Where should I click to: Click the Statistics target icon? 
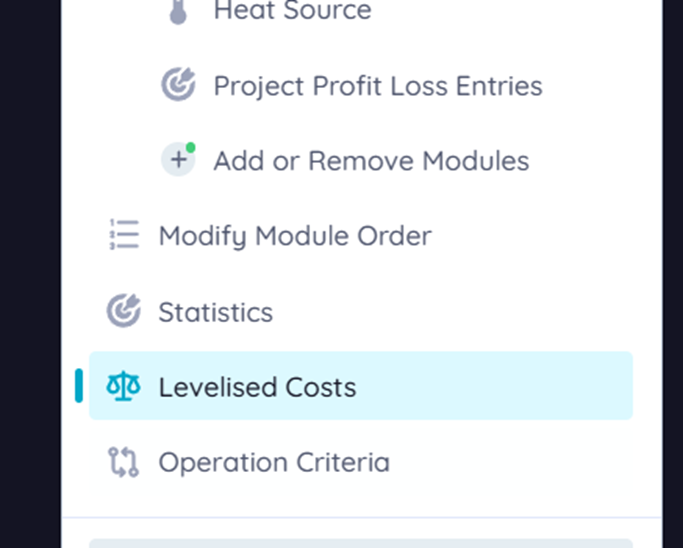pos(123,311)
